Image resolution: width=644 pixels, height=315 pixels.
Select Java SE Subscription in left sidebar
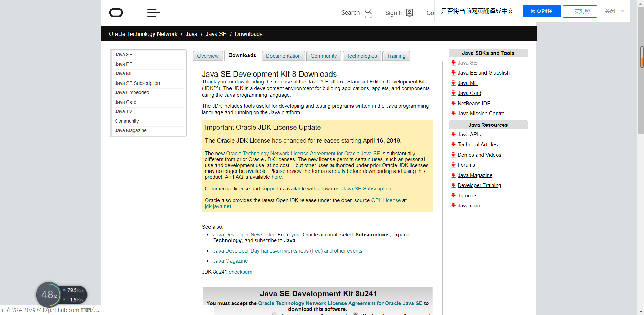tap(148, 83)
